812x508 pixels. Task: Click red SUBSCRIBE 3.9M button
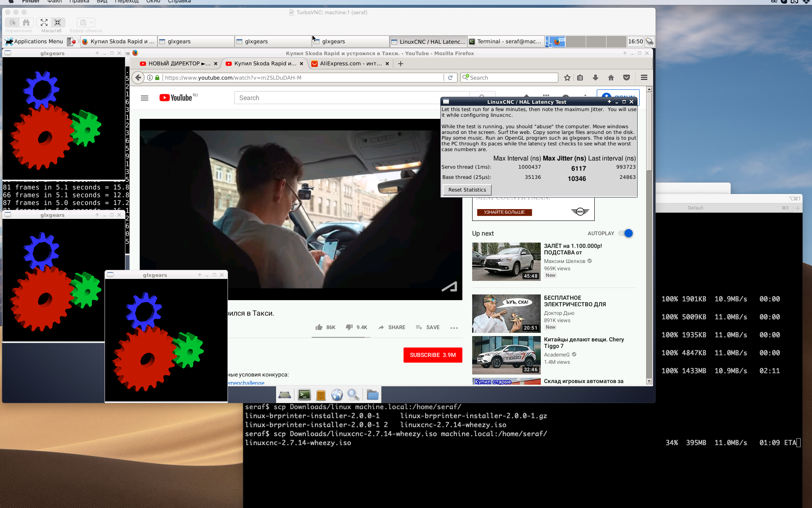point(433,355)
